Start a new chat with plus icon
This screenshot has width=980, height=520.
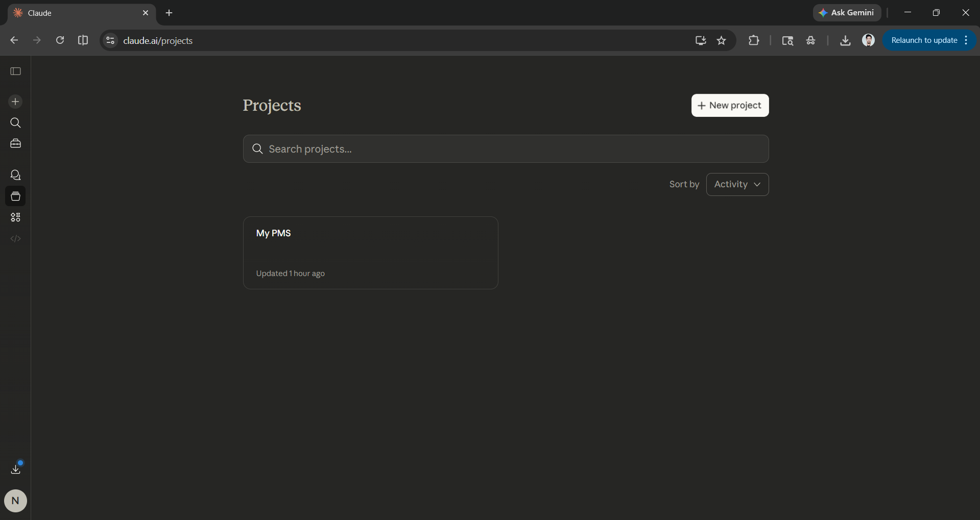pyautogui.click(x=15, y=102)
